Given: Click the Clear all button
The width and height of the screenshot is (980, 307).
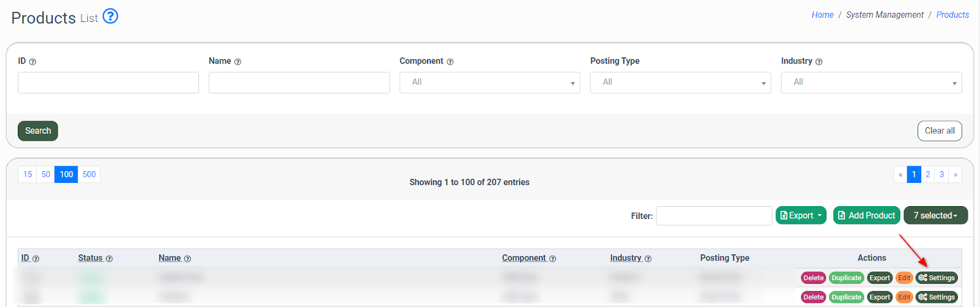Looking at the screenshot, I should (939, 131).
